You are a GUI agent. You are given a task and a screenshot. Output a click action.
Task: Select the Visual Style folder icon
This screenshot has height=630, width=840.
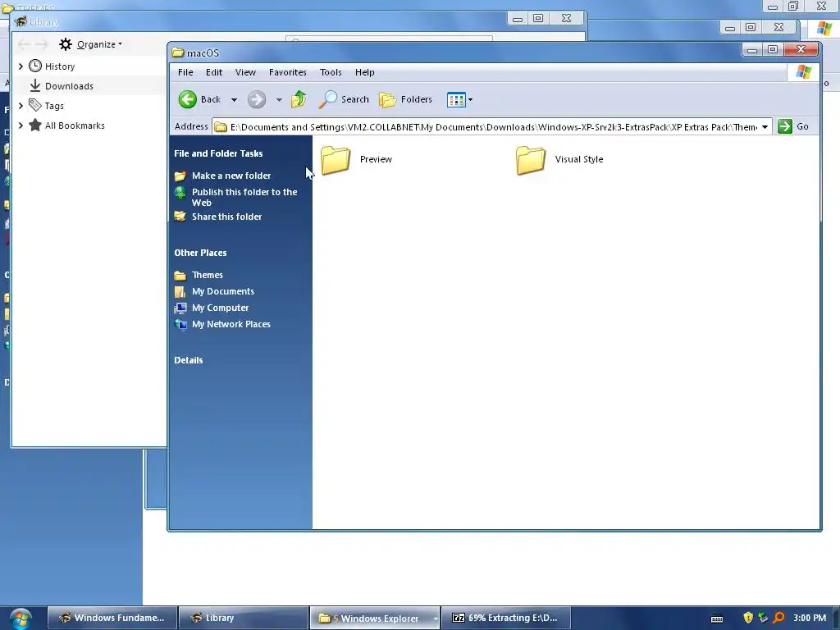coord(531,160)
